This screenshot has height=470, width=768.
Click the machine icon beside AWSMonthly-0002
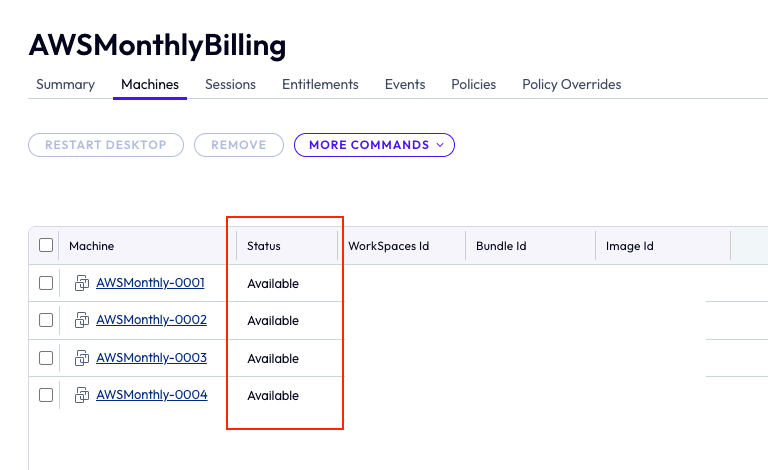point(82,320)
